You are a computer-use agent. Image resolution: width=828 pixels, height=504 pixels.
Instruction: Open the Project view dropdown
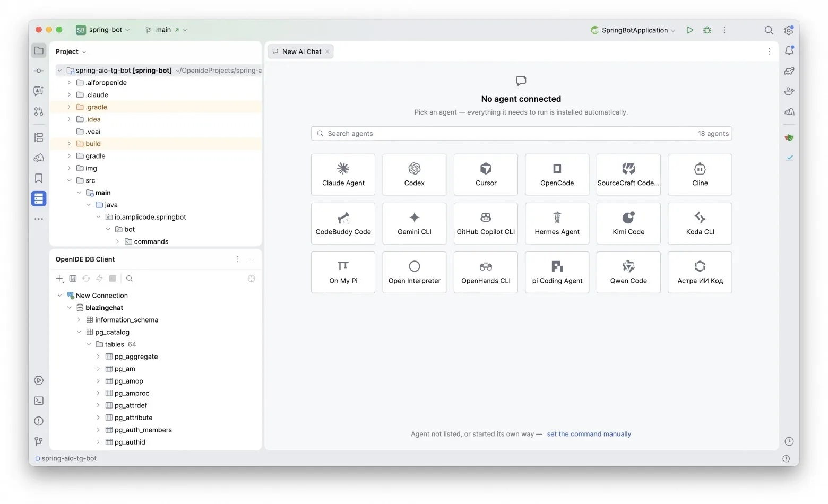(x=71, y=51)
